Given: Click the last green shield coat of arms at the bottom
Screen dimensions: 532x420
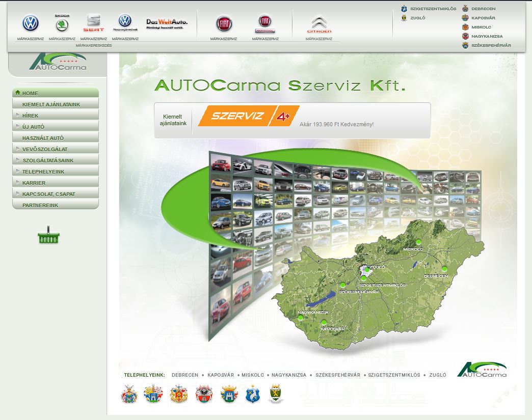Looking at the screenshot, I should [x=276, y=394].
